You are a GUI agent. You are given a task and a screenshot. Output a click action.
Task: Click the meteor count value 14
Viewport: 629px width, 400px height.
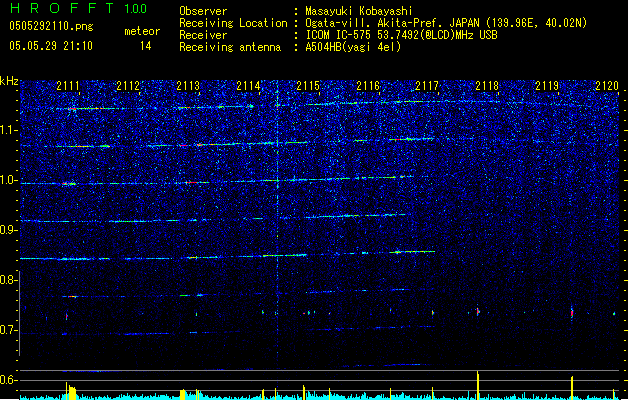pyautogui.click(x=146, y=46)
